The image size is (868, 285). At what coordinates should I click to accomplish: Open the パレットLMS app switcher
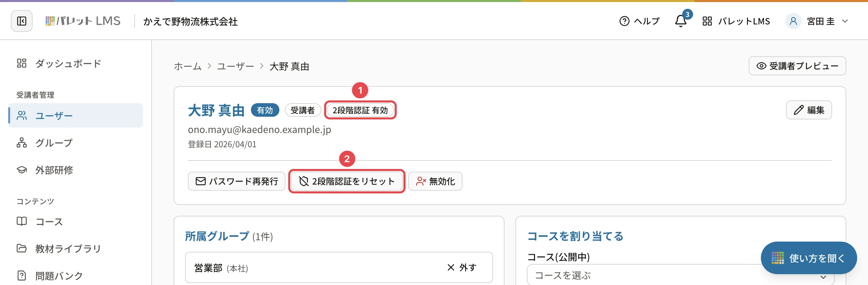pyautogui.click(x=736, y=21)
